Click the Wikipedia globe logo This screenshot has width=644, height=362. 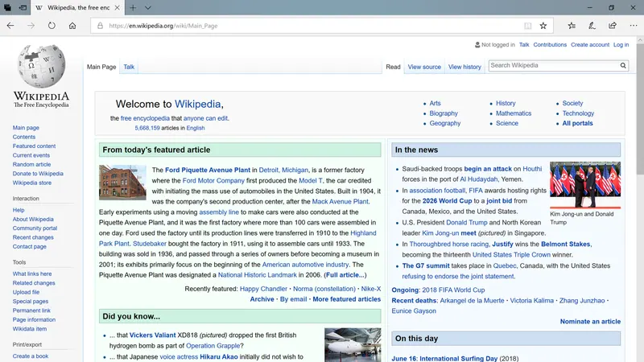42,66
